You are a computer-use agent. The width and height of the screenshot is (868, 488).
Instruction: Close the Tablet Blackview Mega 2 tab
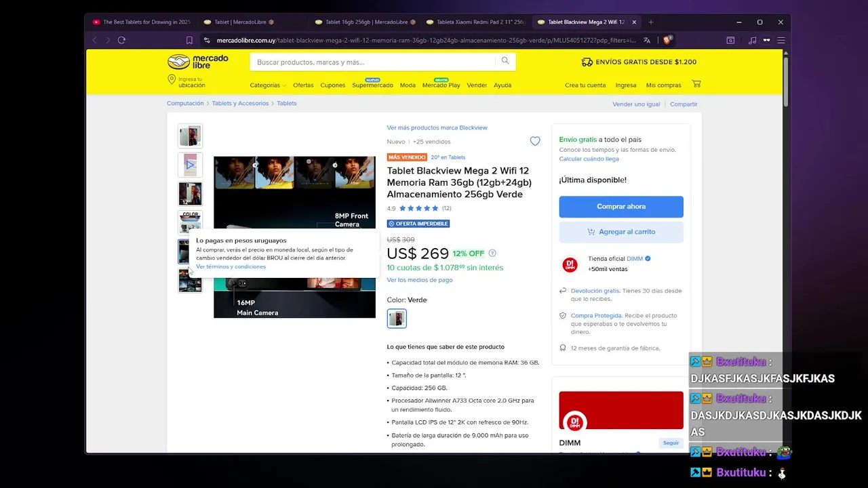(x=635, y=22)
